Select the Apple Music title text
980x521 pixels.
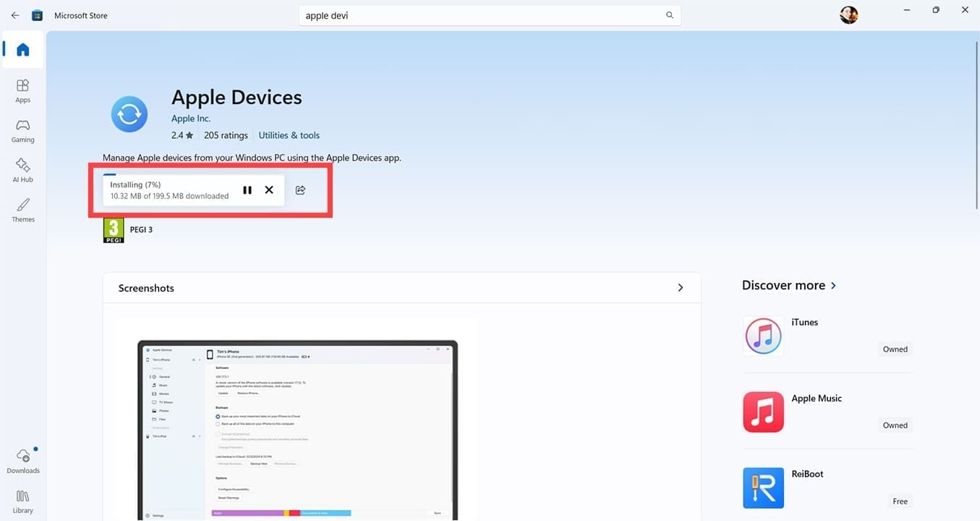[817, 398]
